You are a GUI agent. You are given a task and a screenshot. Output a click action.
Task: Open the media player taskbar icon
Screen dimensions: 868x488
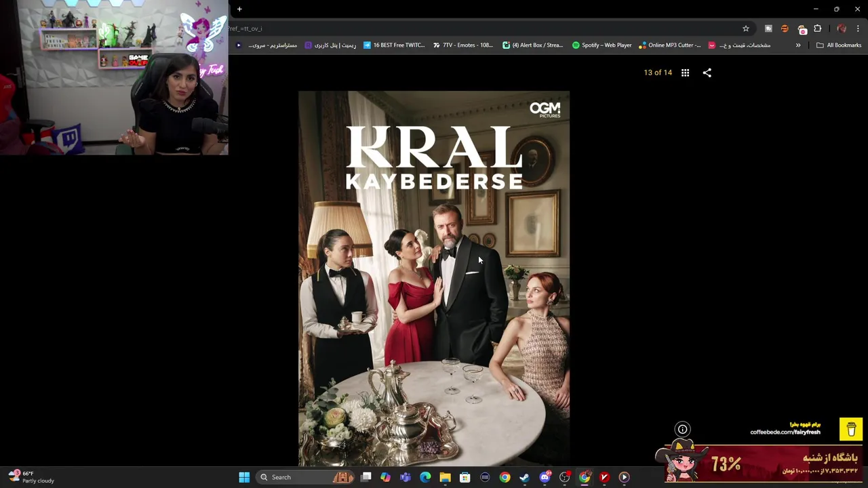625,477
